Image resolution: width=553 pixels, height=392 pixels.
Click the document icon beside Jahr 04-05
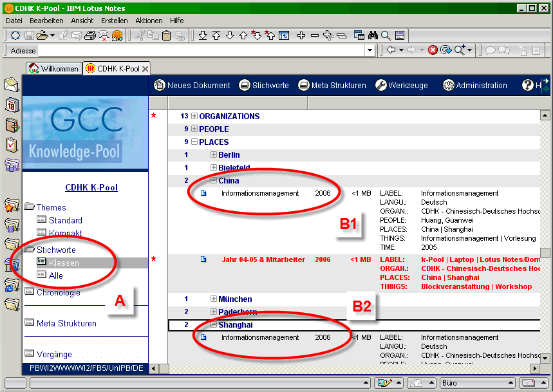[x=203, y=259]
